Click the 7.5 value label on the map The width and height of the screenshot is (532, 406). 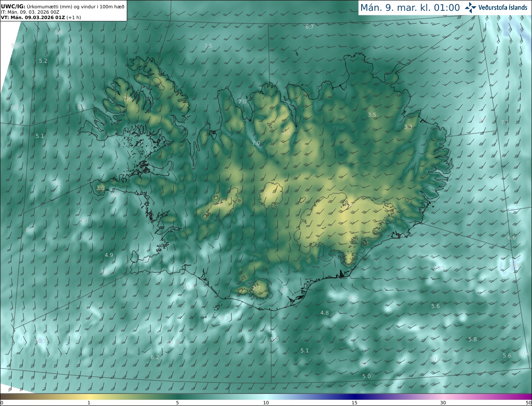pyautogui.click(x=208, y=46)
